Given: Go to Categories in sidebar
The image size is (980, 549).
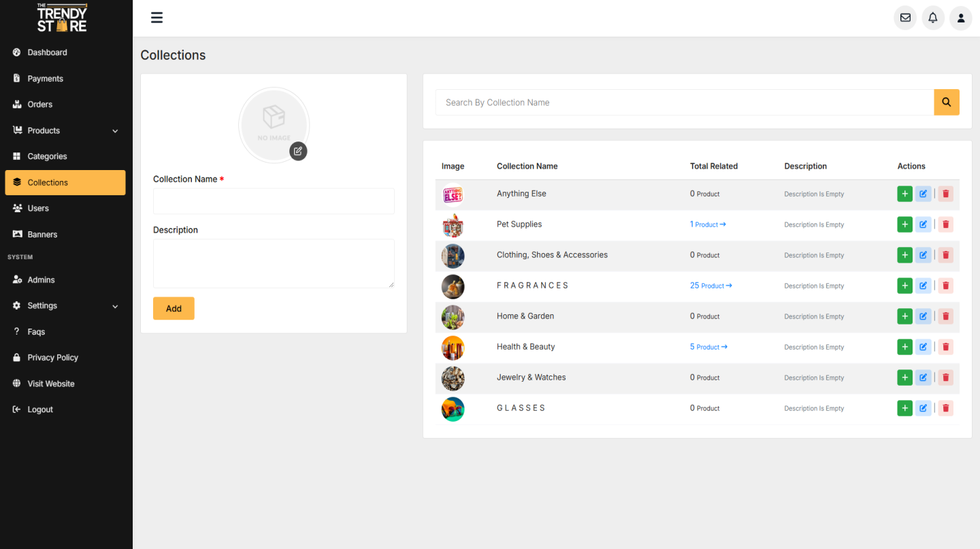Looking at the screenshot, I should (47, 156).
